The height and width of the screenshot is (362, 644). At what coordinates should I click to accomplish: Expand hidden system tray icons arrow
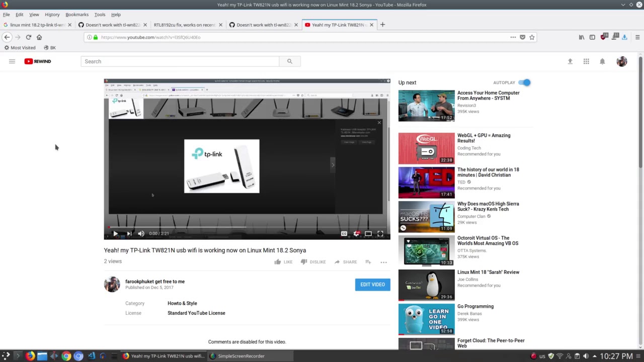594,356
